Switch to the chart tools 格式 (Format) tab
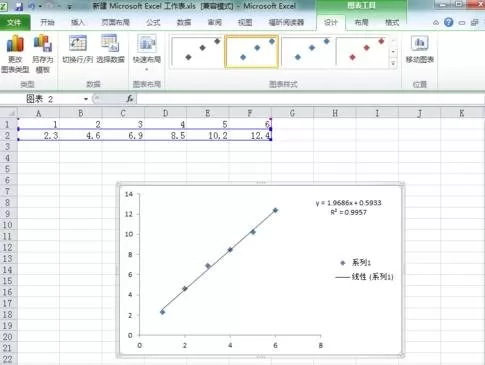This screenshot has width=485, height=365. coord(392,22)
